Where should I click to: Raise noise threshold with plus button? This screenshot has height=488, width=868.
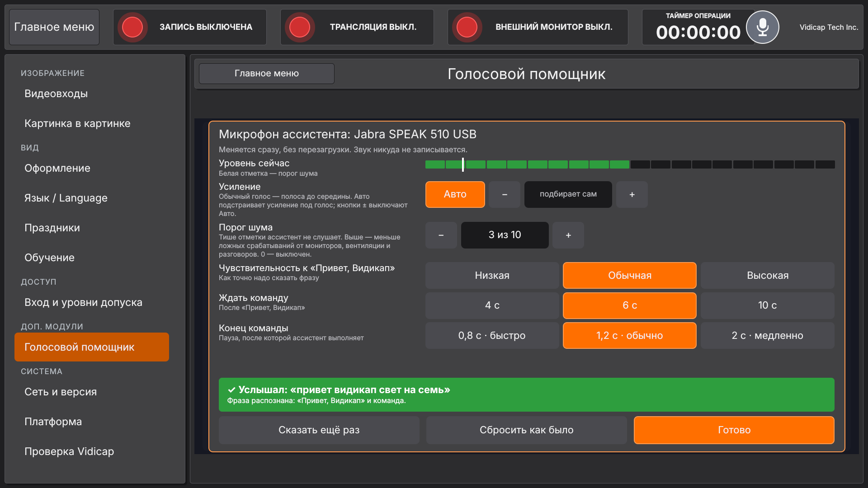[x=568, y=235]
